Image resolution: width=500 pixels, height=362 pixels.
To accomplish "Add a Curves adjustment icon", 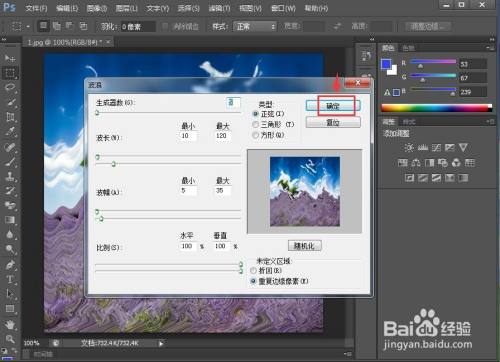I will point(436,147).
